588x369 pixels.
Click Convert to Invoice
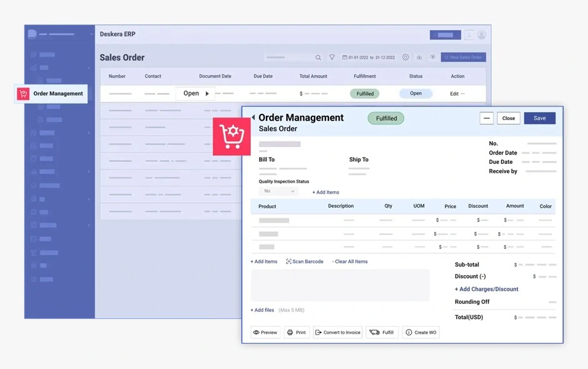[x=337, y=332]
